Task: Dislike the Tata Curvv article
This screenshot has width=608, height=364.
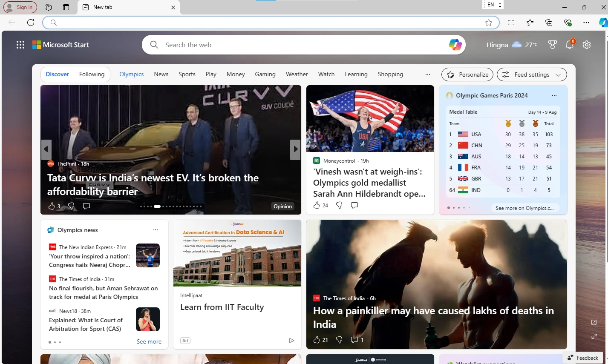Action: tap(71, 206)
